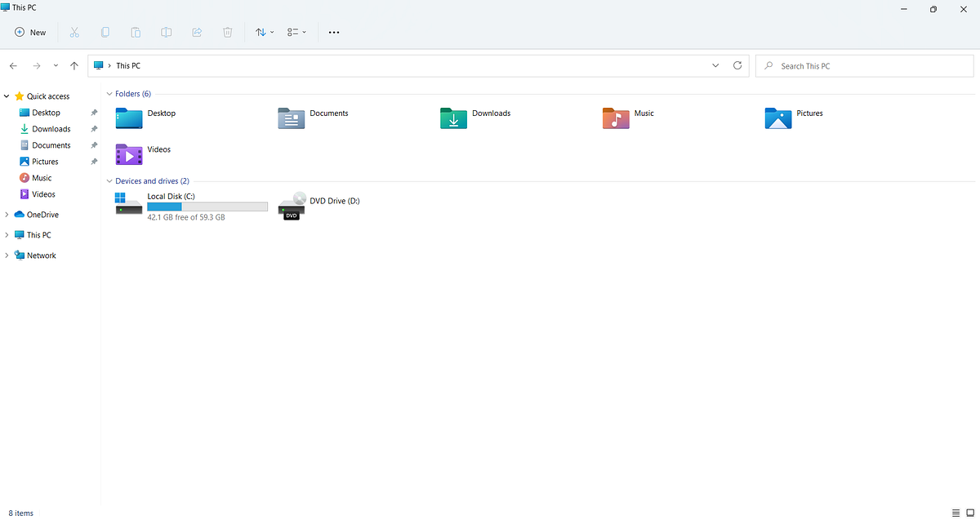Create a new item with the New button
Viewport: 980px width, 520px height.
click(x=30, y=32)
